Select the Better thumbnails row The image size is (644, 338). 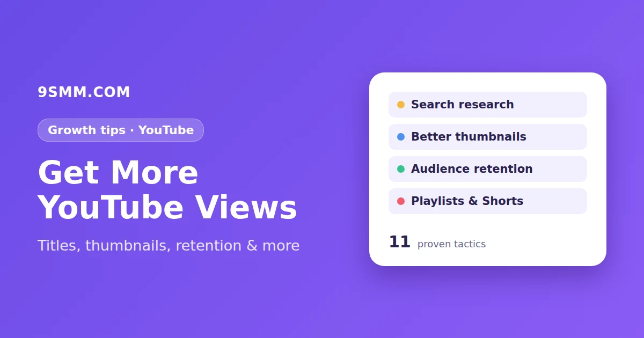488,137
